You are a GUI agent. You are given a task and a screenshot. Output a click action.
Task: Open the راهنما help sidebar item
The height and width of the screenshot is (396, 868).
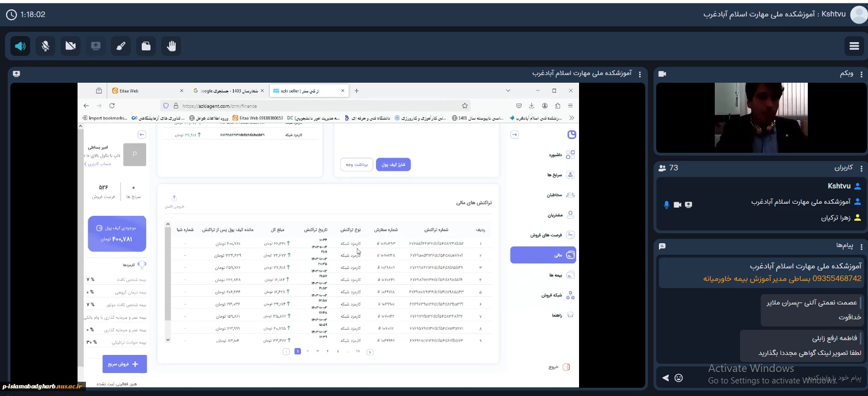[x=563, y=315]
